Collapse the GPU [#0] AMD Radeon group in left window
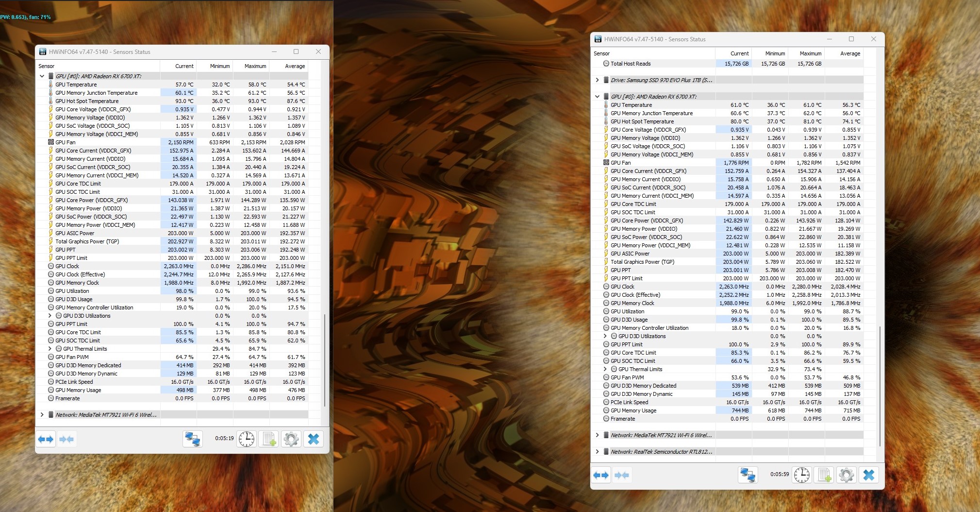This screenshot has height=512, width=980. click(42, 76)
